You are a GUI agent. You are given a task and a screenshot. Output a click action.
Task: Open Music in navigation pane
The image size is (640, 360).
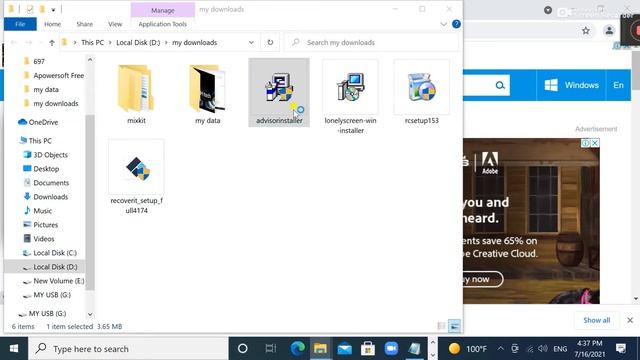point(42,211)
